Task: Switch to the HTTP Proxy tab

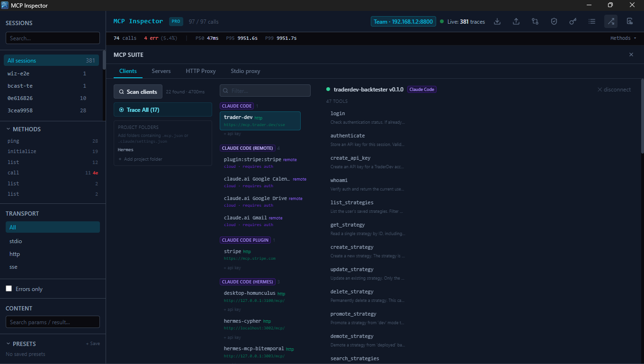Action: (201, 71)
